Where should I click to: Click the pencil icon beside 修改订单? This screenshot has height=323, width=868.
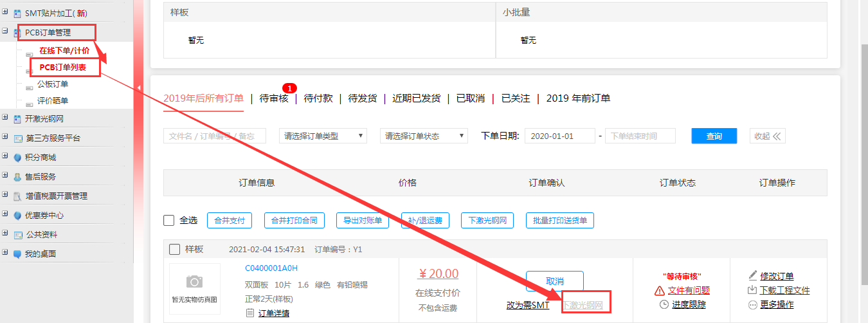753,275
